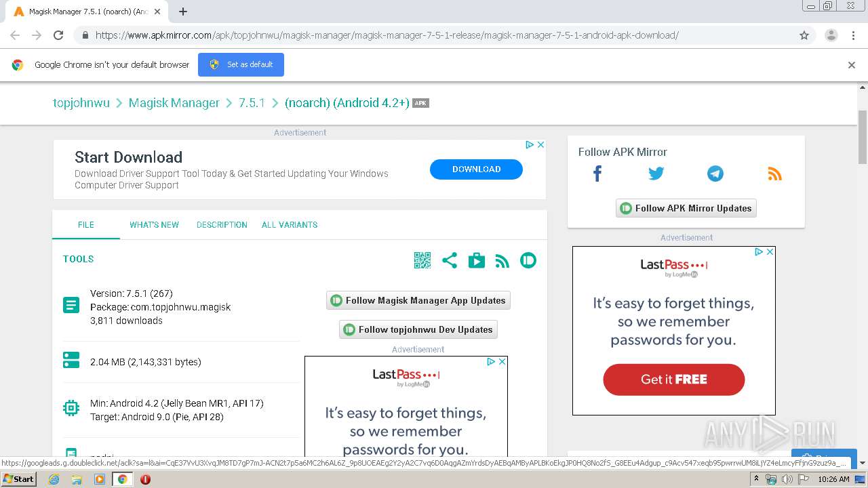Click Set as default button

pos(241,64)
